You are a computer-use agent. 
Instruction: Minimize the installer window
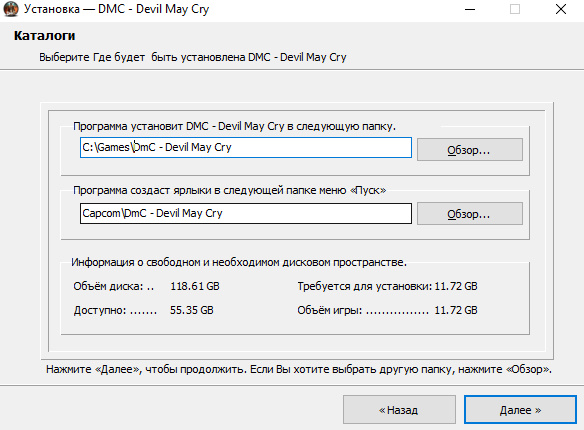click(x=470, y=9)
